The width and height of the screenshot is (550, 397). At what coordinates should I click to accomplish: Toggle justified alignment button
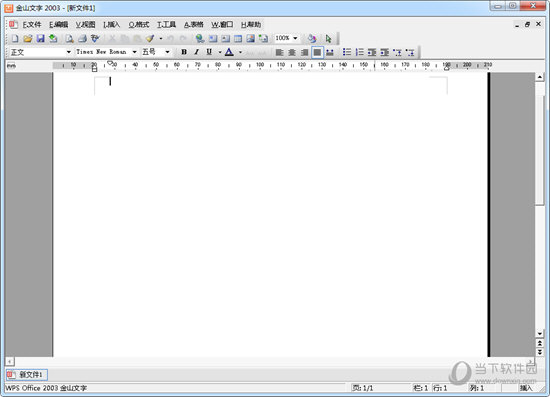pyautogui.click(x=317, y=52)
